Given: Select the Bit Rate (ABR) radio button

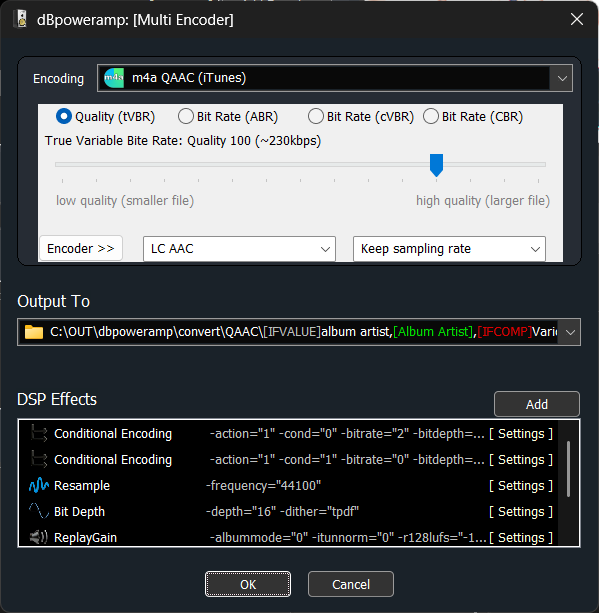Looking at the screenshot, I should point(185,117).
